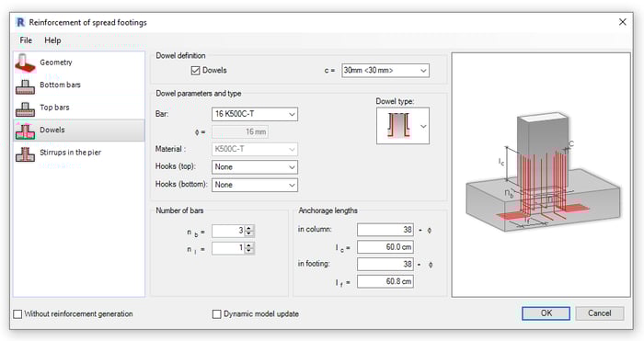
Task: Open the Help menu
Action: (52, 40)
